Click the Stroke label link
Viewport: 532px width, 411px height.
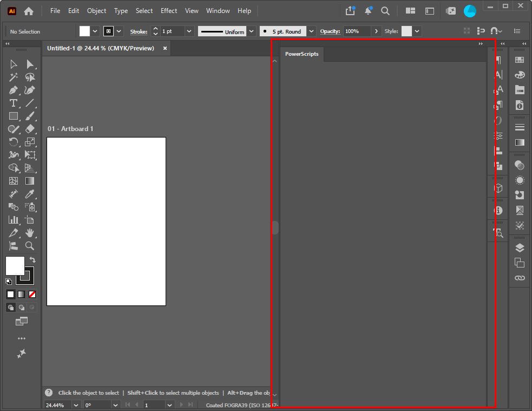pos(139,31)
